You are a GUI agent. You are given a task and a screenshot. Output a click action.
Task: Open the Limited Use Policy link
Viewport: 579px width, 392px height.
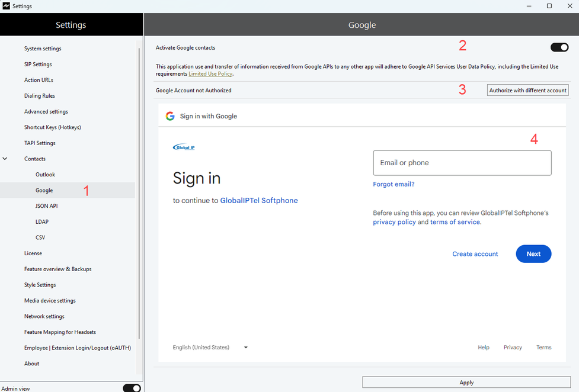pyautogui.click(x=210, y=74)
